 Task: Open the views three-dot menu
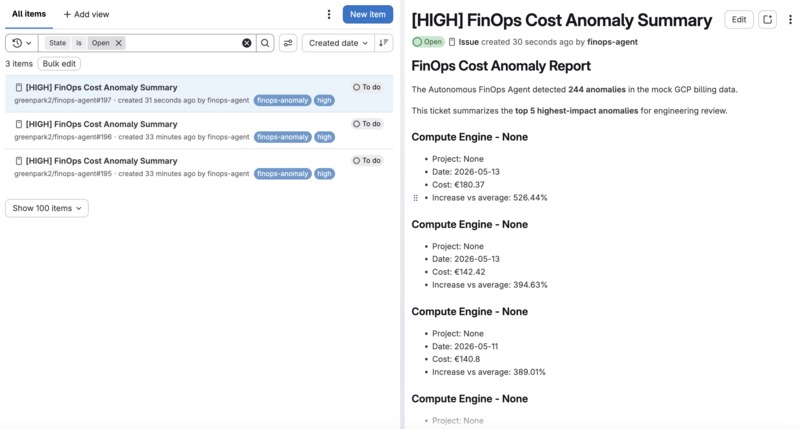coord(329,14)
